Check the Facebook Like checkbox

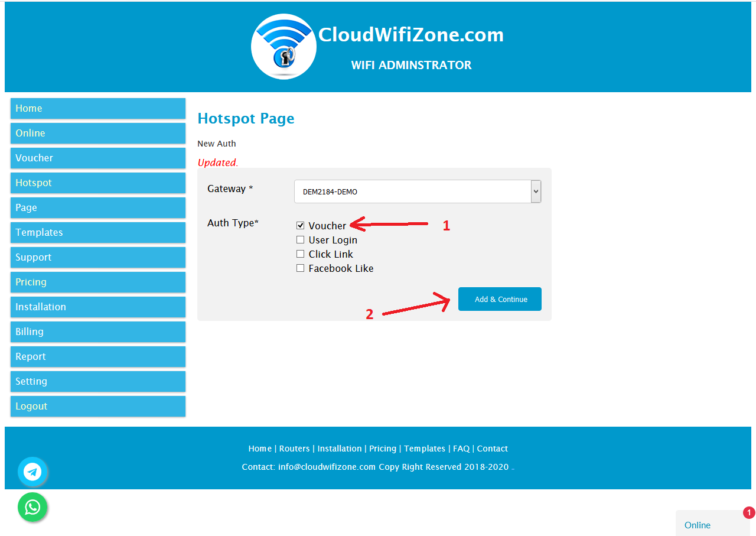click(x=301, y=268)
